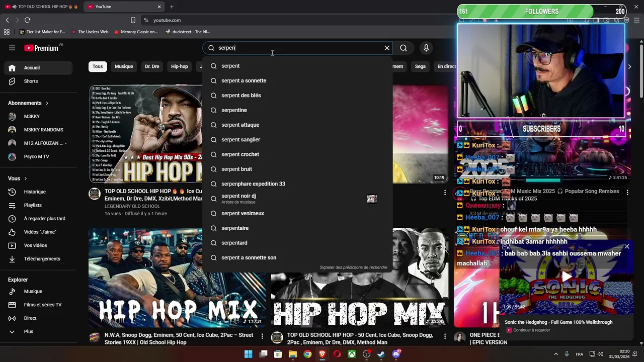644x362 pixels.
Task: Close the Sonic the Hedgehog miniplayer
Action: tap(627, 246)
